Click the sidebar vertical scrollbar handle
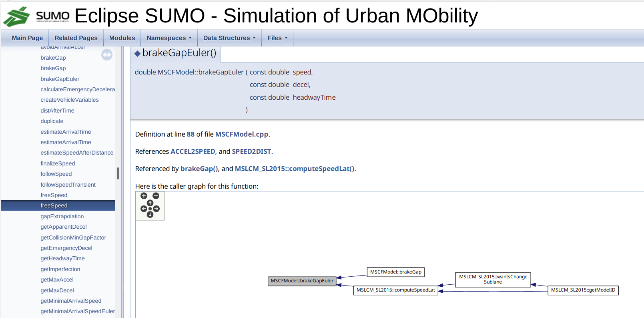Viewport: 644px width, 318px height. click(x=118, y=173)
